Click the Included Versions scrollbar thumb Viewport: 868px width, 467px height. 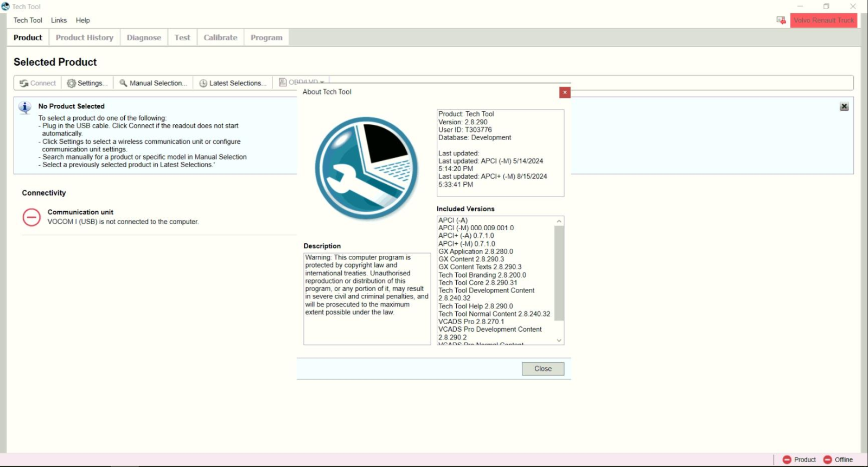[x=559, y=273]
